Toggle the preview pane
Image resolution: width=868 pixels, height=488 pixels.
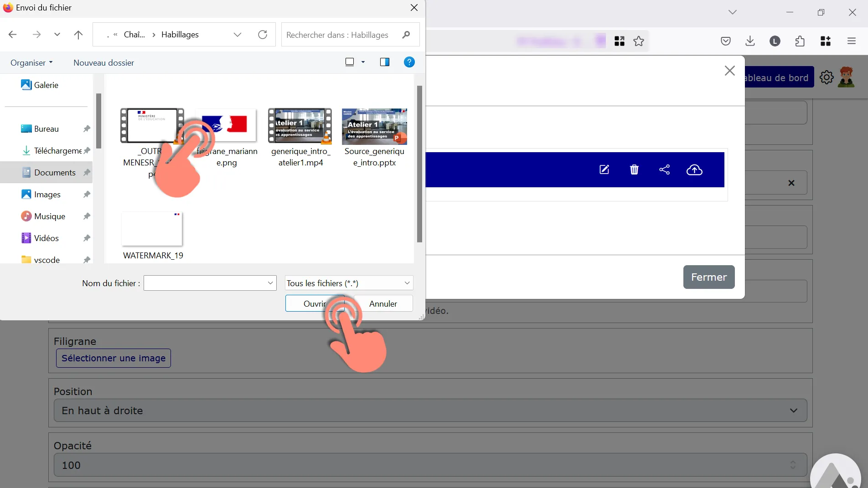coord(385,62)
